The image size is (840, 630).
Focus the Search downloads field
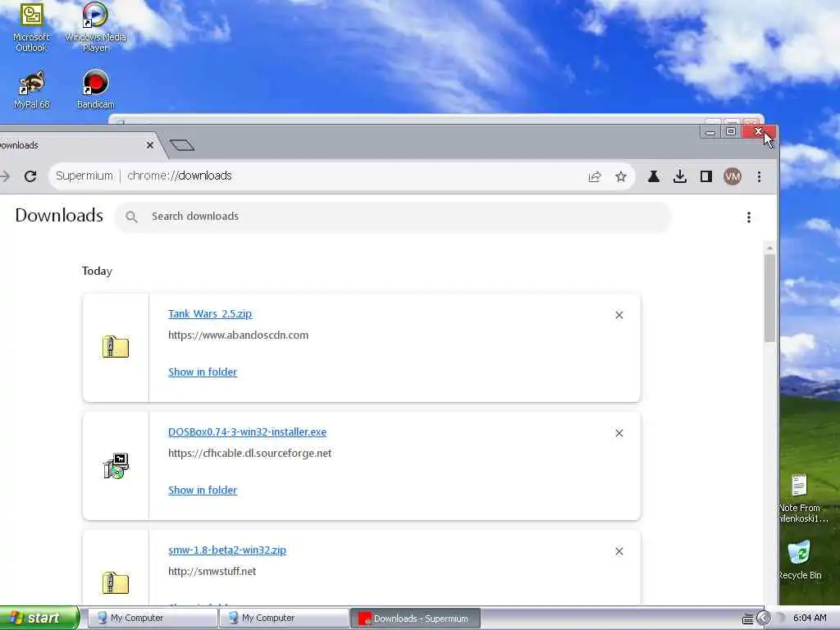pos(393,217)
